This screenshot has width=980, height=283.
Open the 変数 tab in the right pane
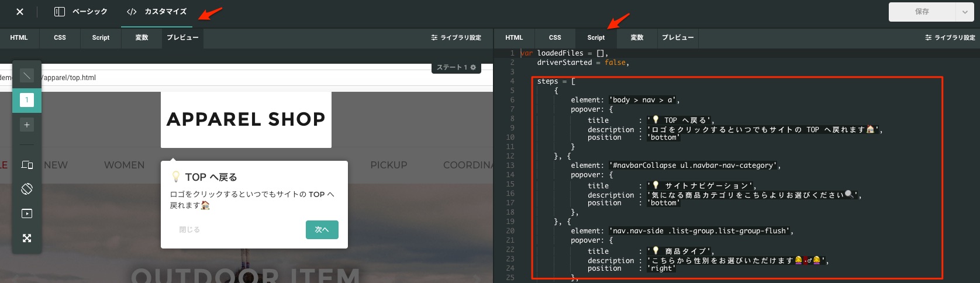[637, 37]
